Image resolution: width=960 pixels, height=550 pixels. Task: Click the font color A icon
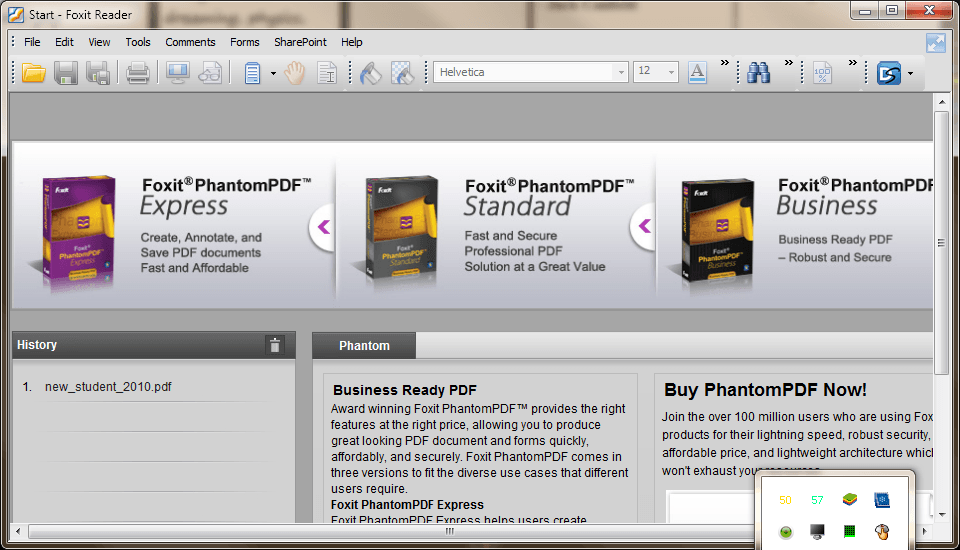697,72
